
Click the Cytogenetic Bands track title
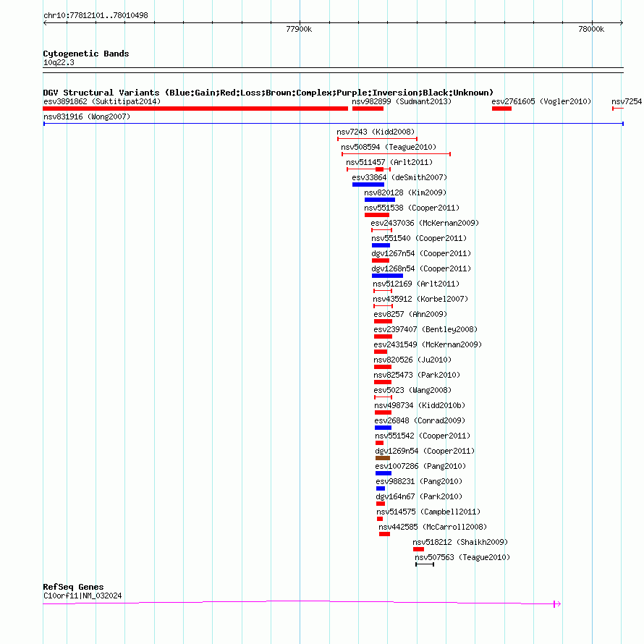tap(86, 54)
